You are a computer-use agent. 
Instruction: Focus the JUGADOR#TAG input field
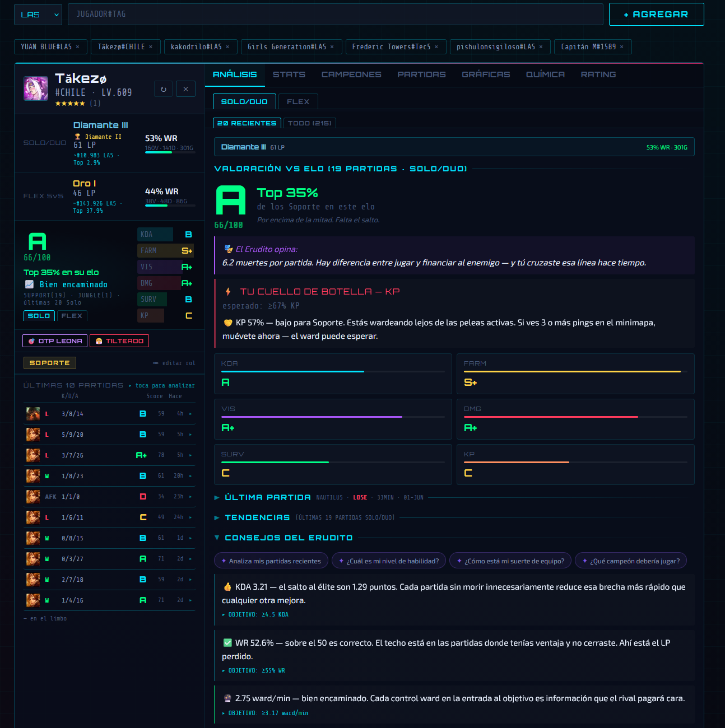point(335,15)
